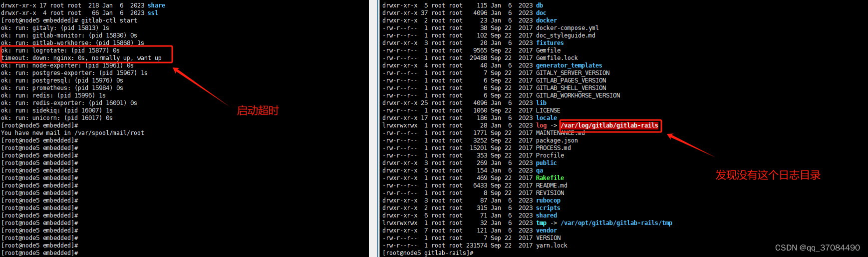
Task: Click the '[root@node5 gitlab-rails]#' prompt
Action: 428,253
